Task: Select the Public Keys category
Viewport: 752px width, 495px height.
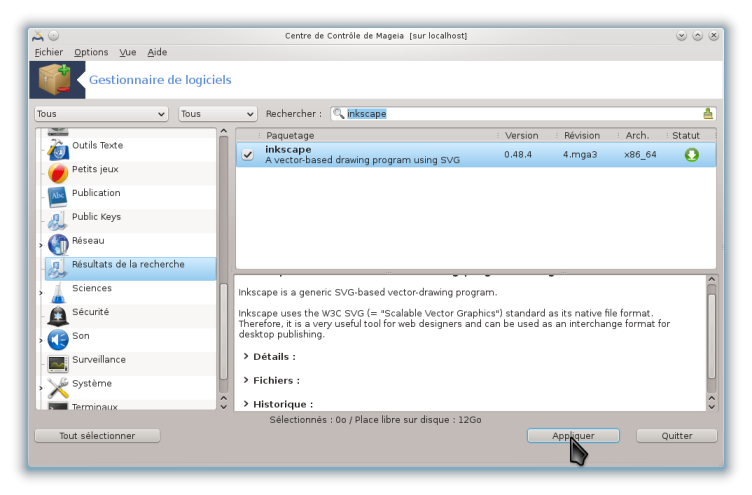Action: tap(96, 217)
